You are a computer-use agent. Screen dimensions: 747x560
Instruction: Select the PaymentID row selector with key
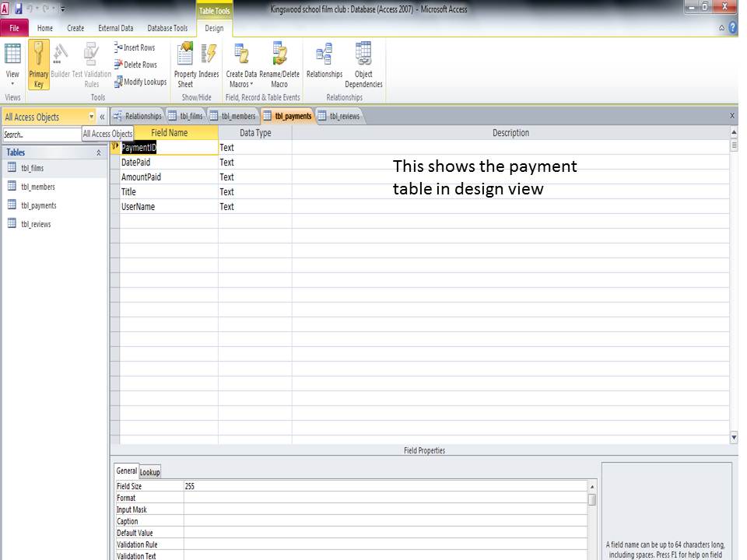click(115, 147)
